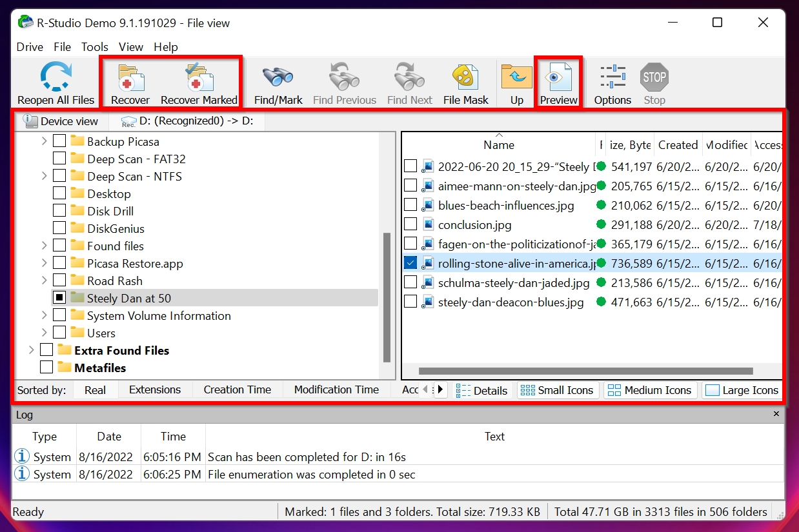This screenshot has height=532, width=799.
Task: Tick the DiskGenius folder checkbox
Action: click(x=59, y=228)
